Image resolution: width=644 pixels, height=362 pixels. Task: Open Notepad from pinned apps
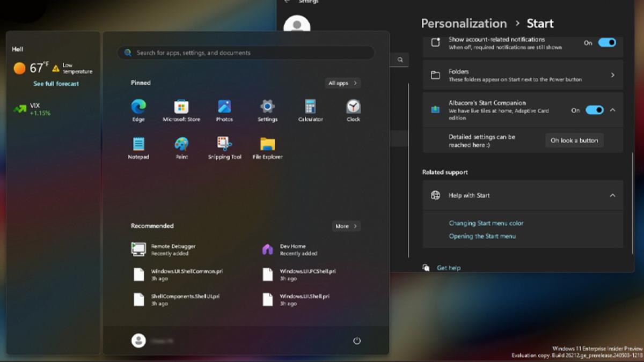tap(138, 144)
